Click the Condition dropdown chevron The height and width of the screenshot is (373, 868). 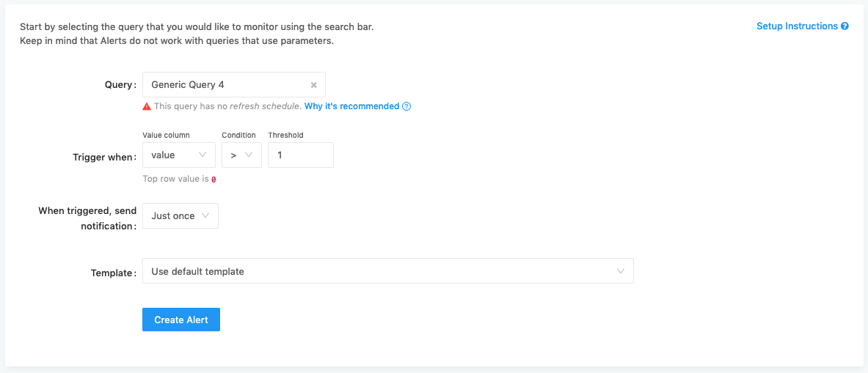[x=249, y=155]
